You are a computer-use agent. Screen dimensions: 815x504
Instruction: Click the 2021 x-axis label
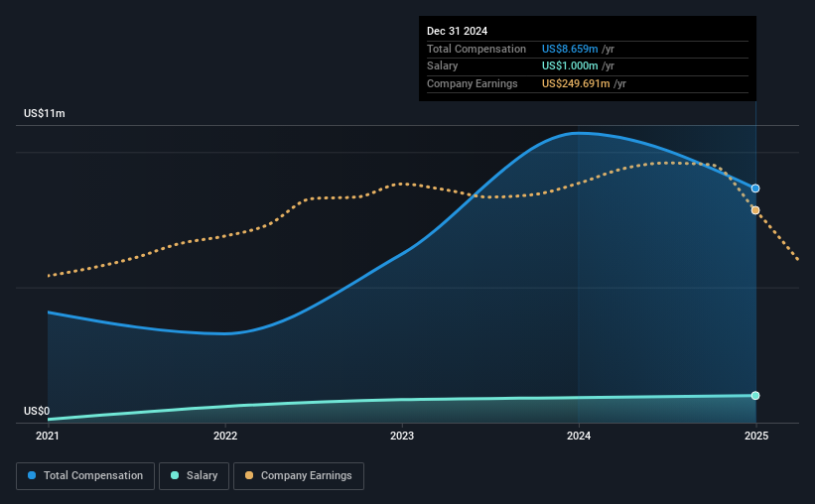pyautogui.click(x=48, y=436)
